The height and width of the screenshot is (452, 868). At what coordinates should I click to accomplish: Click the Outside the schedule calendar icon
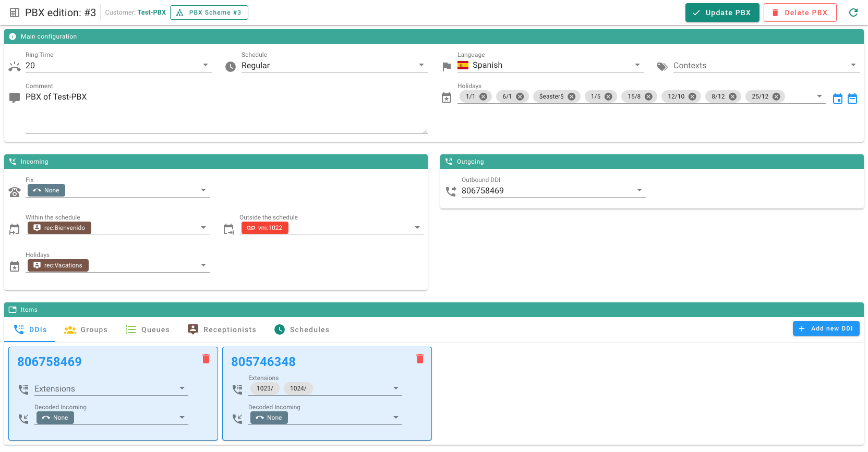coord(228,229)
